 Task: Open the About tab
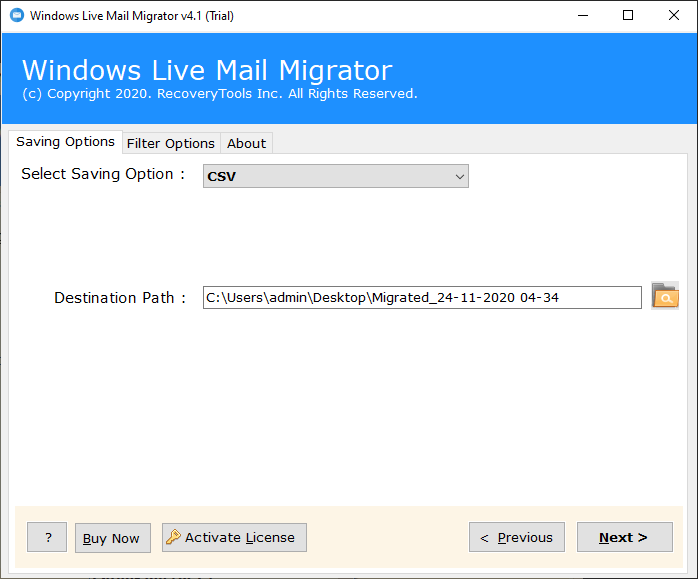pyautogui.click(x=247, y=143)
